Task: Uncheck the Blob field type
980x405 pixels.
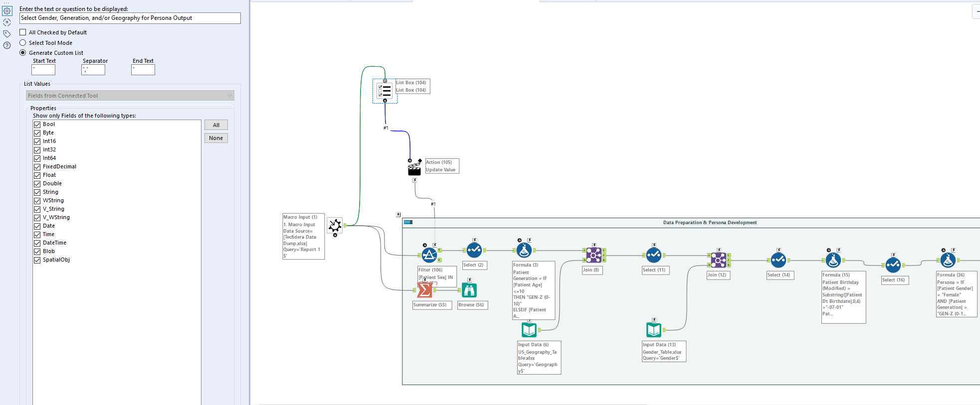Action: tap(37, 252)
